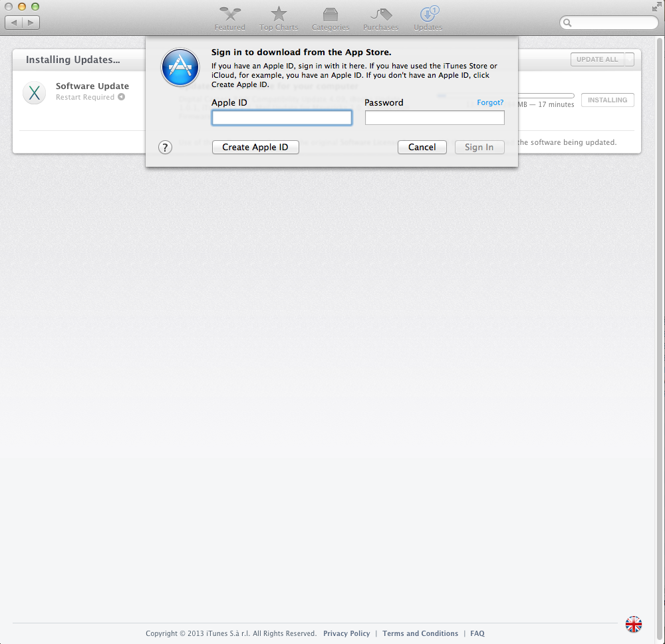Click the green zoom window button
This screenshot has width=665, height=644.
35,7
